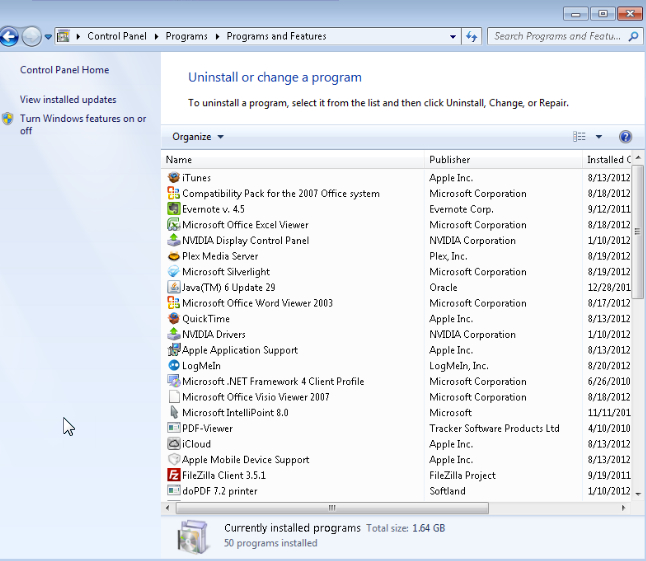646x561 pixels.
Task: Open the recent pages dropdown arrow
Action: [x=48, y=37]
